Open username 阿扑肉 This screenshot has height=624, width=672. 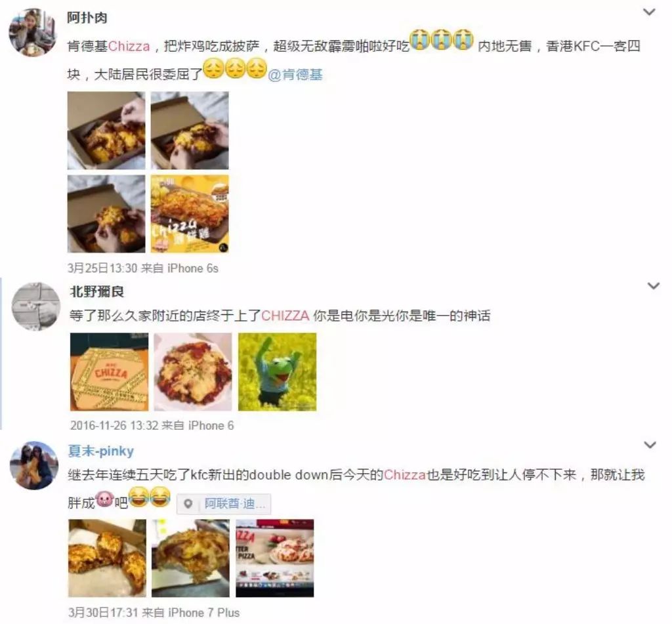[87, 18]
